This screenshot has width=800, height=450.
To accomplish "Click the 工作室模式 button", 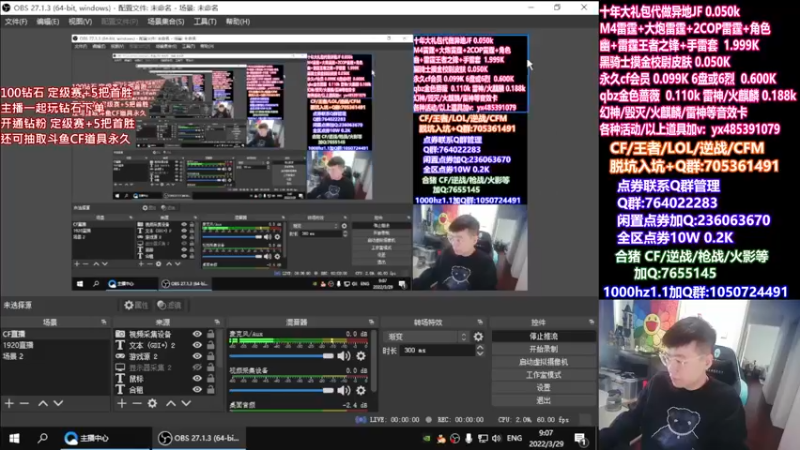I will (544, 374).
